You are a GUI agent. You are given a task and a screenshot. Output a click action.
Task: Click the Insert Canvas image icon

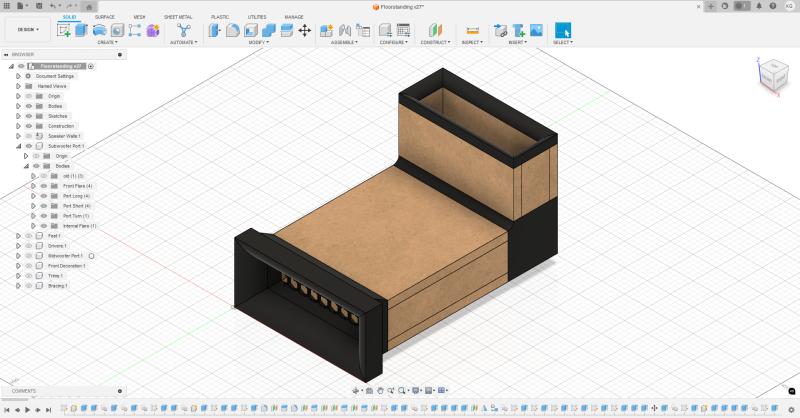point(536,30)
